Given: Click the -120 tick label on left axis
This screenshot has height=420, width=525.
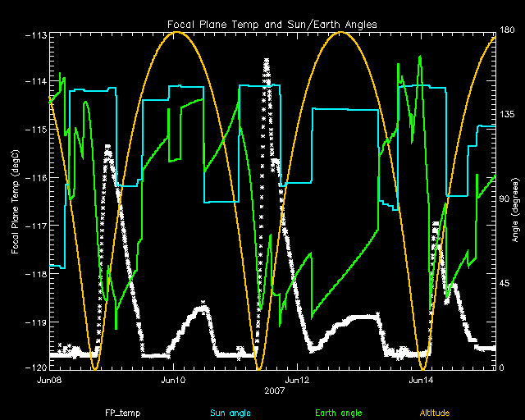Looking at the screenshot, I should pos(36,367).
